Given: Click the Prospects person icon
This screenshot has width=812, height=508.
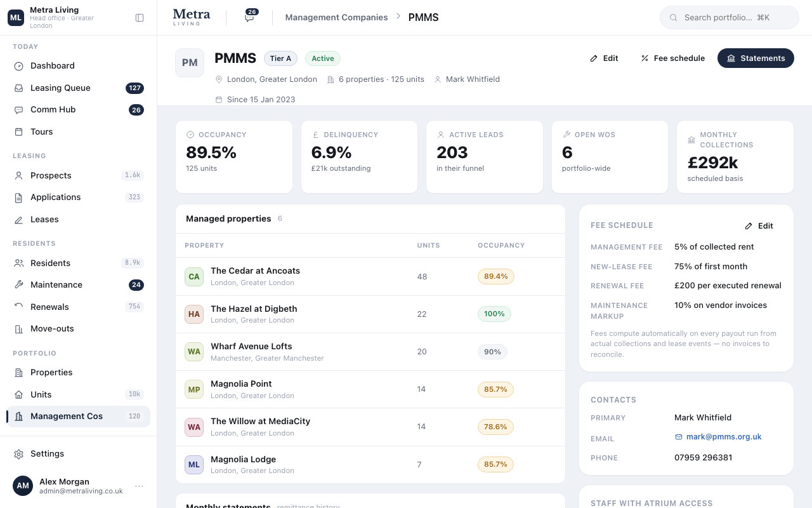Looking at the screenshot, I should coord(19,176).
